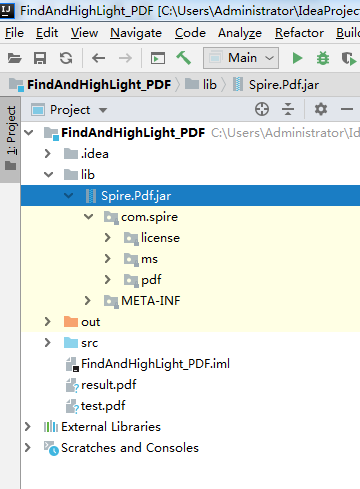The height and width of the screenshot is (489, 360).
Task: Expand the .idea folder
Action: point(48,154)
